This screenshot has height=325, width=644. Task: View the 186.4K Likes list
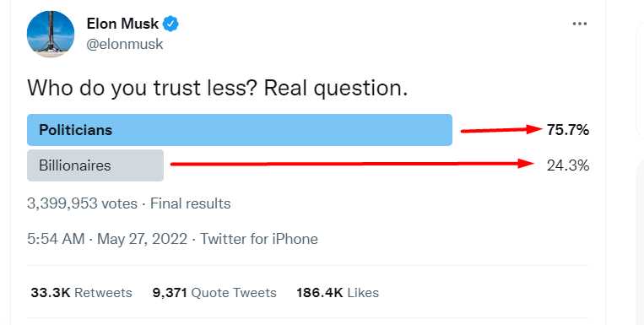pos(338,293)
